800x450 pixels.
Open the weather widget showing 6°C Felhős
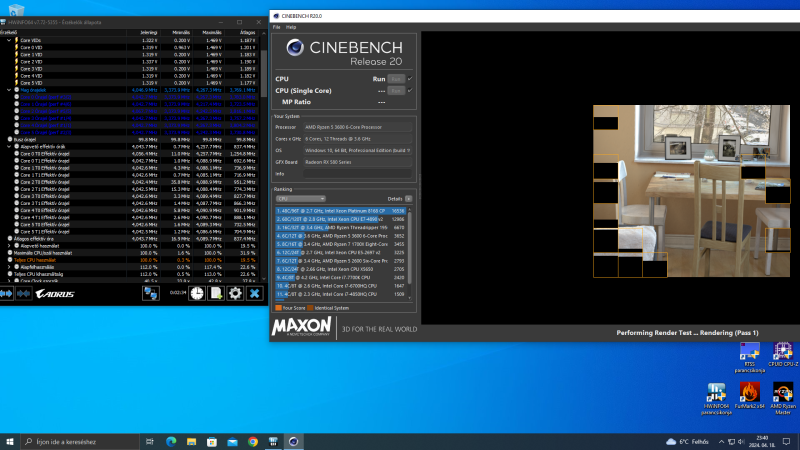(x=687, y=442)
